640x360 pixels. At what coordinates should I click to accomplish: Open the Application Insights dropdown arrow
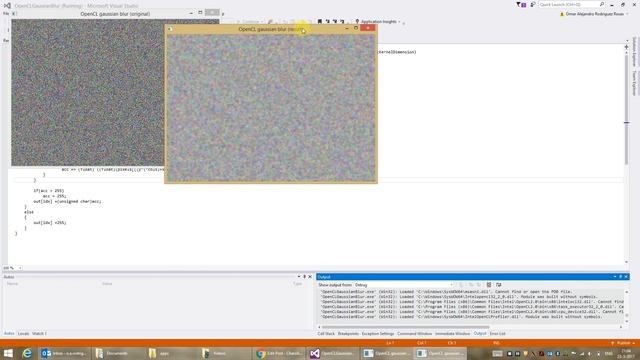point(400,22)
